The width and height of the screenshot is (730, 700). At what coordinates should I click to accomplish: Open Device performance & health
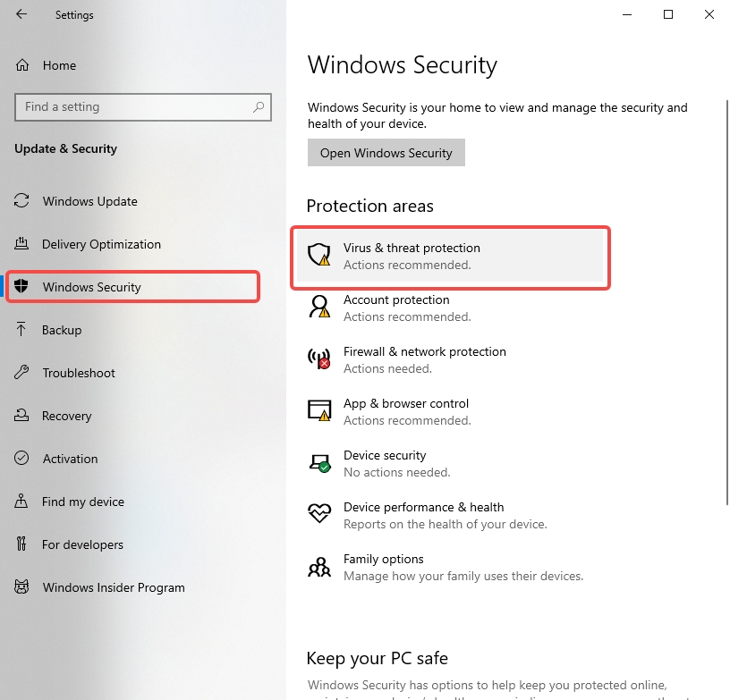tap(450, 515)
